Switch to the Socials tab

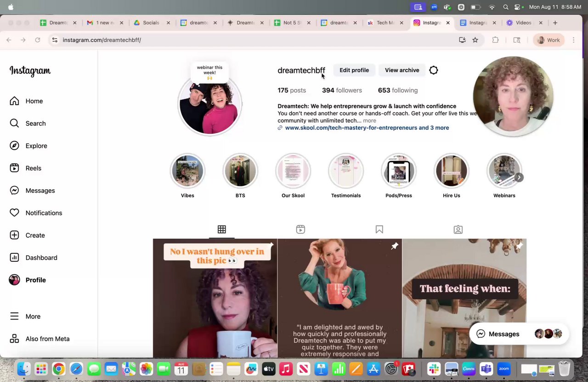pos(151,22)
